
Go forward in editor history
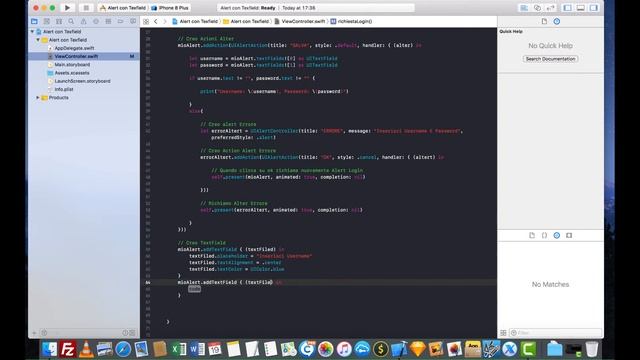[164, 21]
